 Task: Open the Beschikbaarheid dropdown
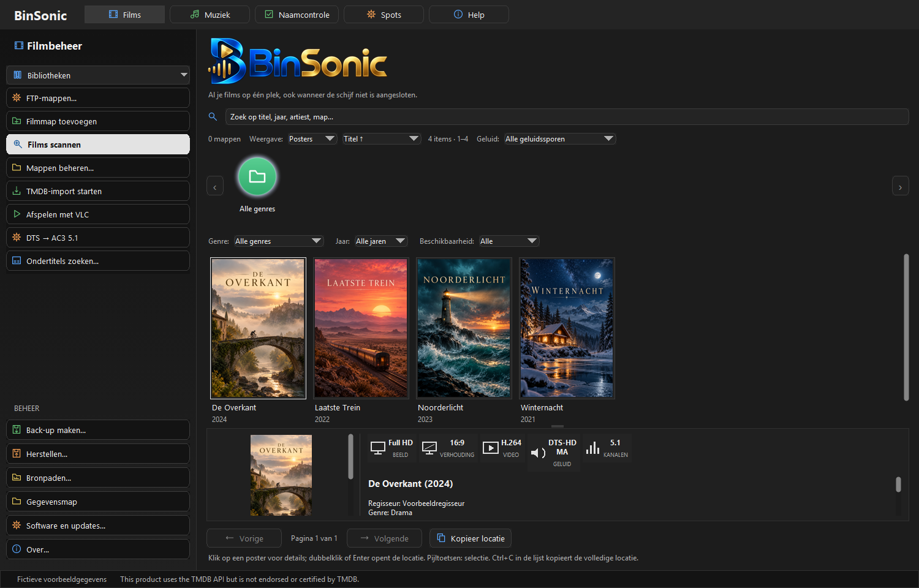[509, 241]
